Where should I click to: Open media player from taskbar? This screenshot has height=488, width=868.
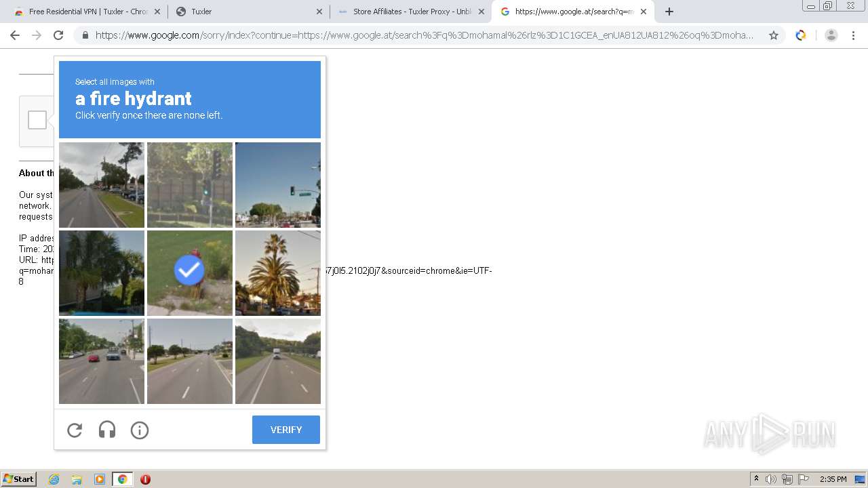[x=100, y=479]
